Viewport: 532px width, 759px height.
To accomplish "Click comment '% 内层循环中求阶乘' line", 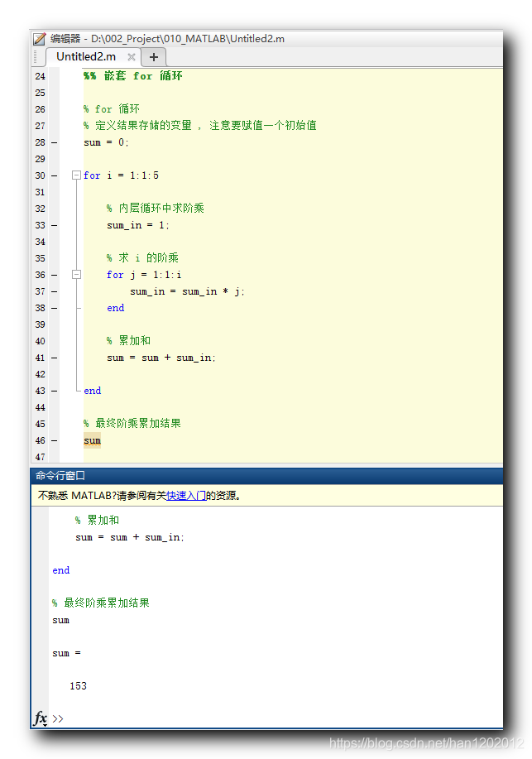I will pyautogui.click(x=156, y=208).
